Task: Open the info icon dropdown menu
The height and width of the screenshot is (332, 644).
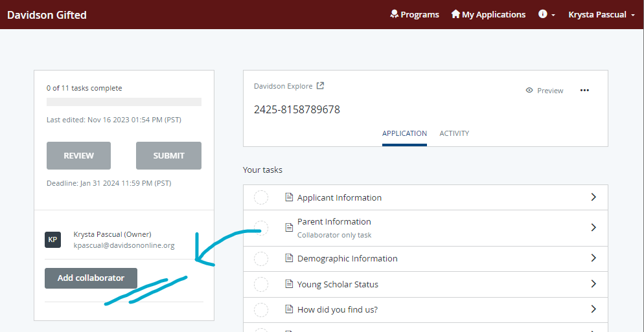Action: point(547,14)
